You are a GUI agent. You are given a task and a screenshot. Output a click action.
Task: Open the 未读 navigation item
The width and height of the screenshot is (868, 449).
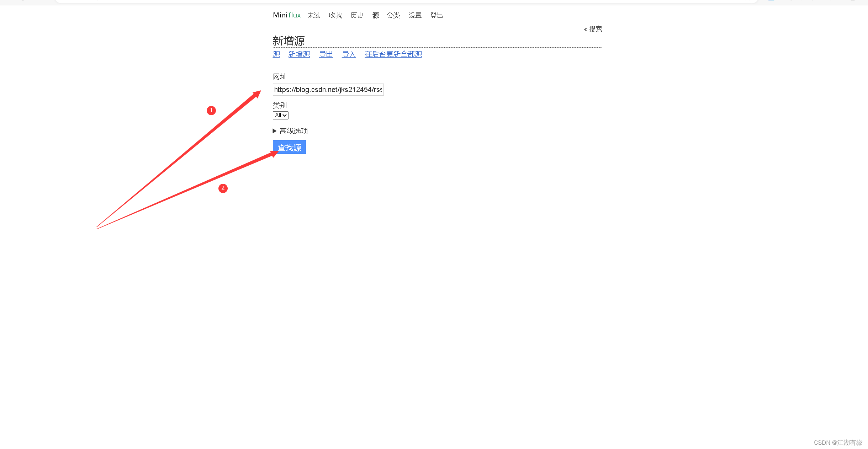coord(313,15)
